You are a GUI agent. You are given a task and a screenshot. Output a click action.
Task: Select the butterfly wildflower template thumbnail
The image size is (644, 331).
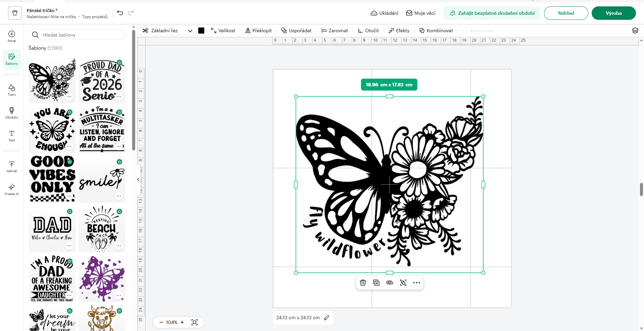(52, 80)
